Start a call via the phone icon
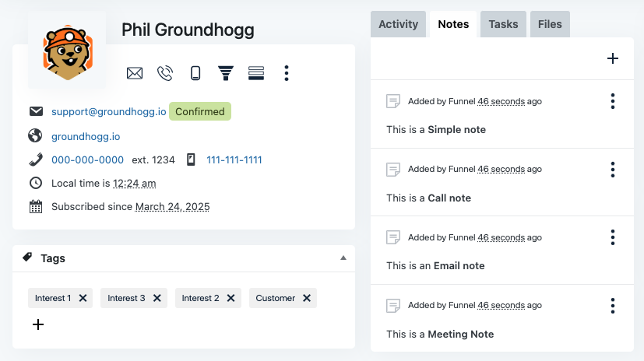The height and width of the screenshot is (361, 644). click(x=165, y=73)
